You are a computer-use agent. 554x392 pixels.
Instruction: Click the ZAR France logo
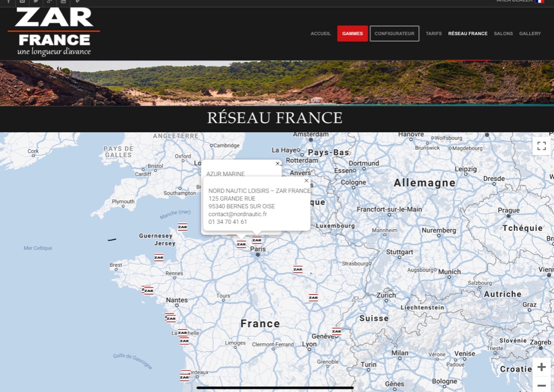coord(54,32)
